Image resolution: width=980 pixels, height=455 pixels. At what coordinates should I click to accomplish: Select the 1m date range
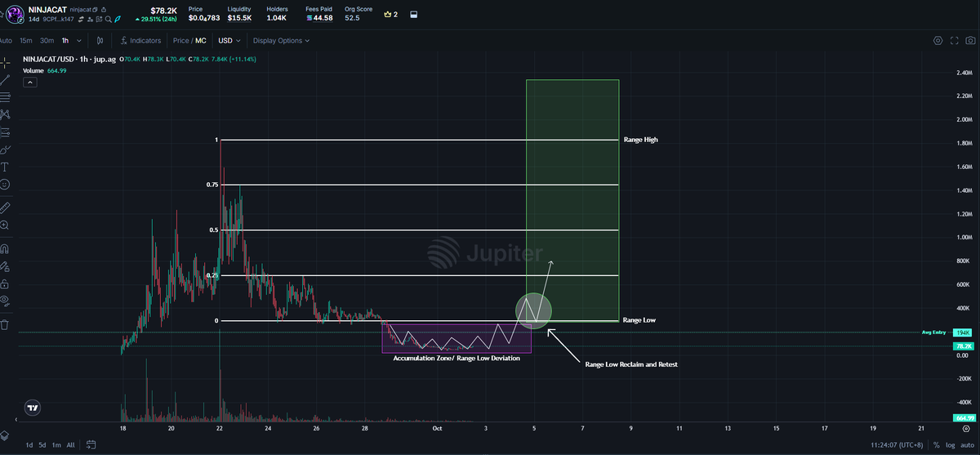coord(56,445)
